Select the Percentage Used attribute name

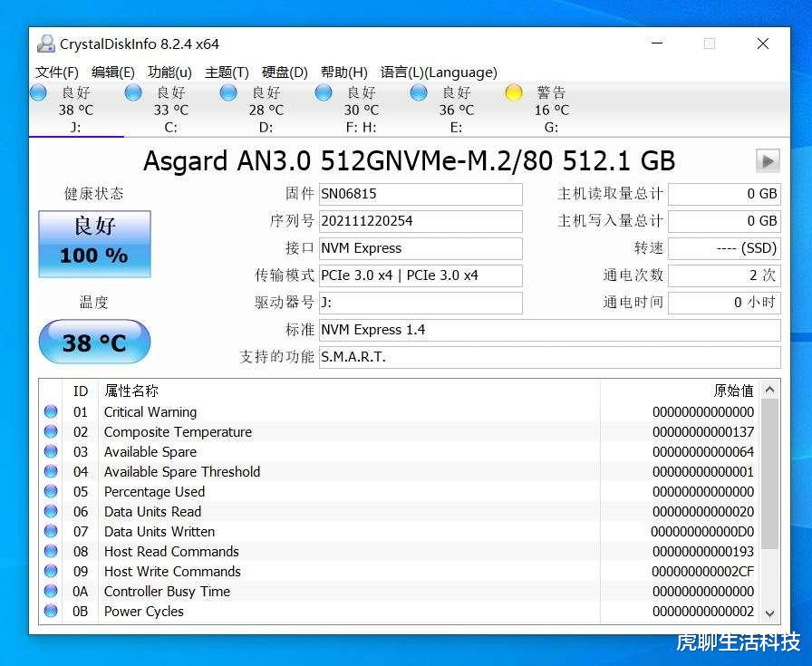click(154, 491)
